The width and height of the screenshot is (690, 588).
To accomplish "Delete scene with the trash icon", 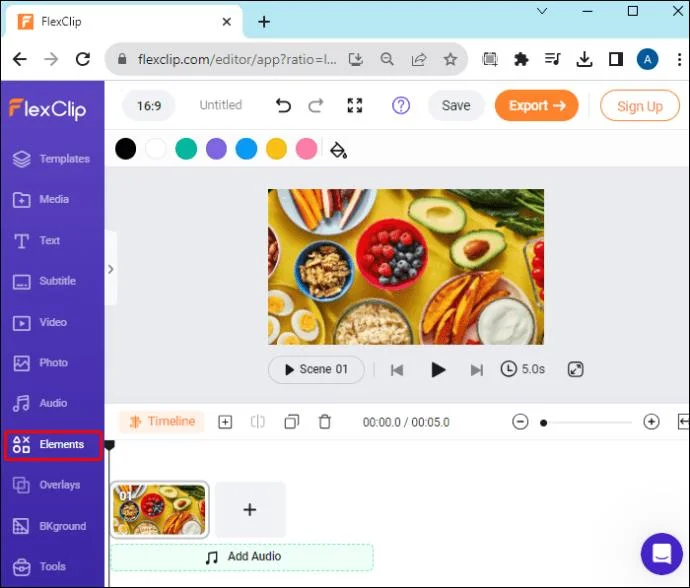I will (x=325, y=422).
